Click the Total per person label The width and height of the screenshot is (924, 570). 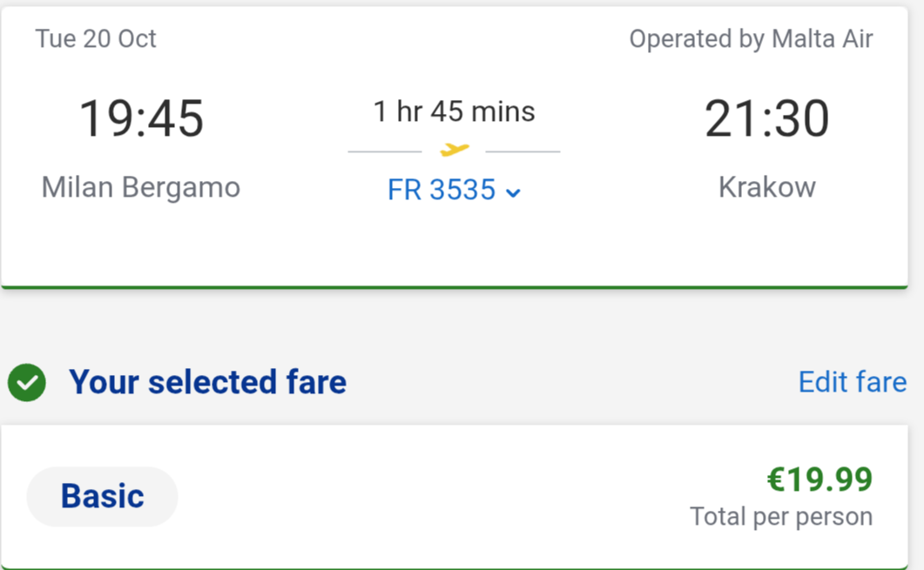tap(781, 516)
